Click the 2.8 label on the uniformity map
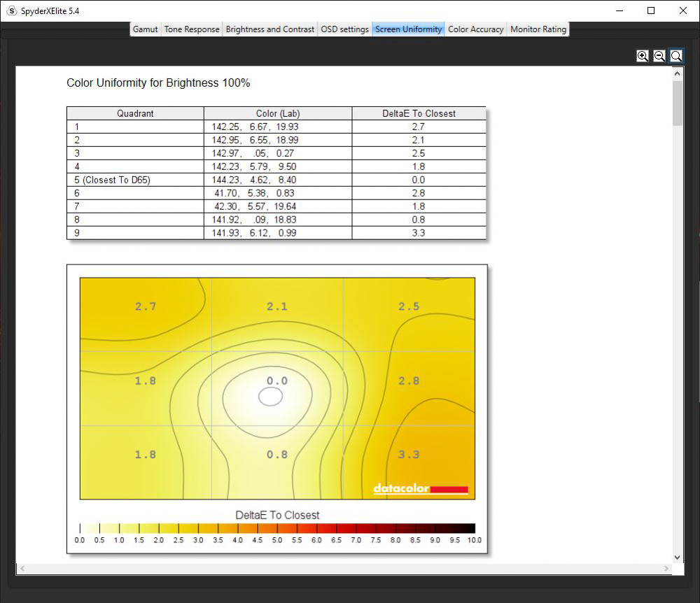 (409, 381)
